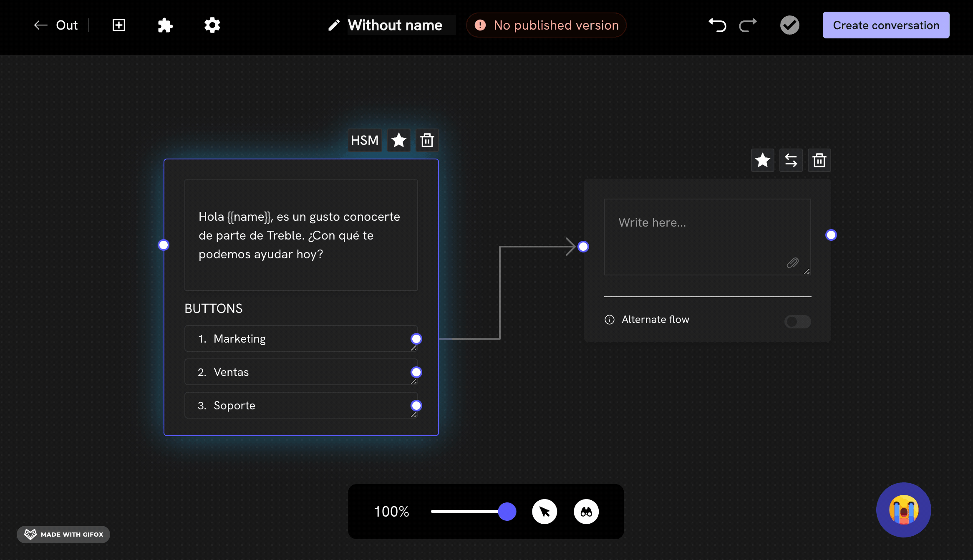Go back with the Out button

coord(56,25)
